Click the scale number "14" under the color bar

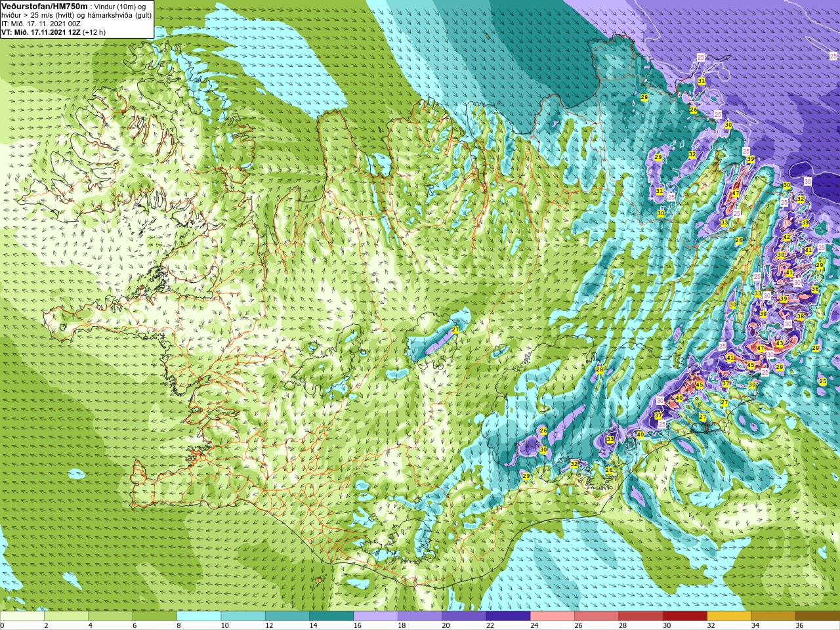(x=313, y=625)
